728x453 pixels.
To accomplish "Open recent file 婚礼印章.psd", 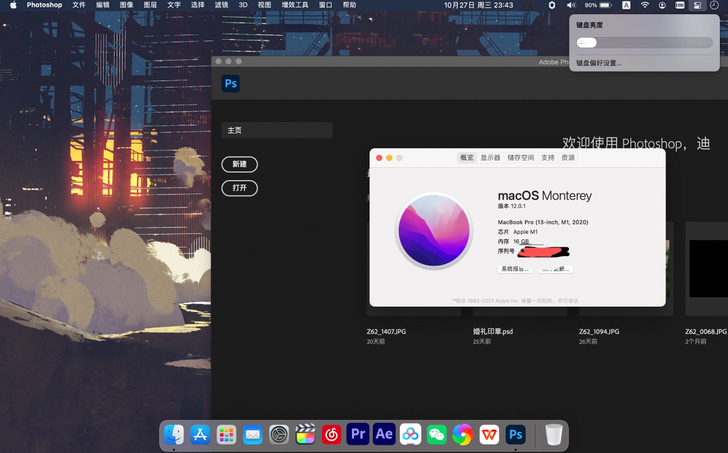I will click(493, 331).
